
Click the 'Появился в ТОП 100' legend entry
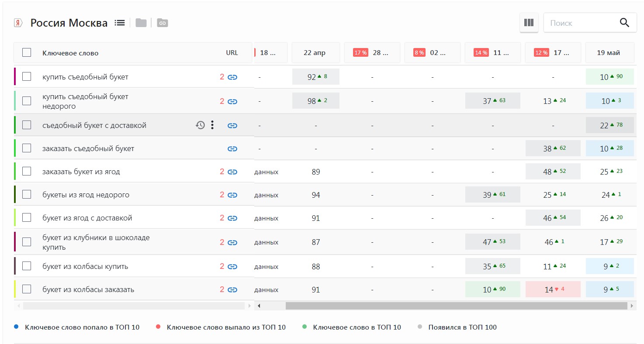(x=463, y=327)
